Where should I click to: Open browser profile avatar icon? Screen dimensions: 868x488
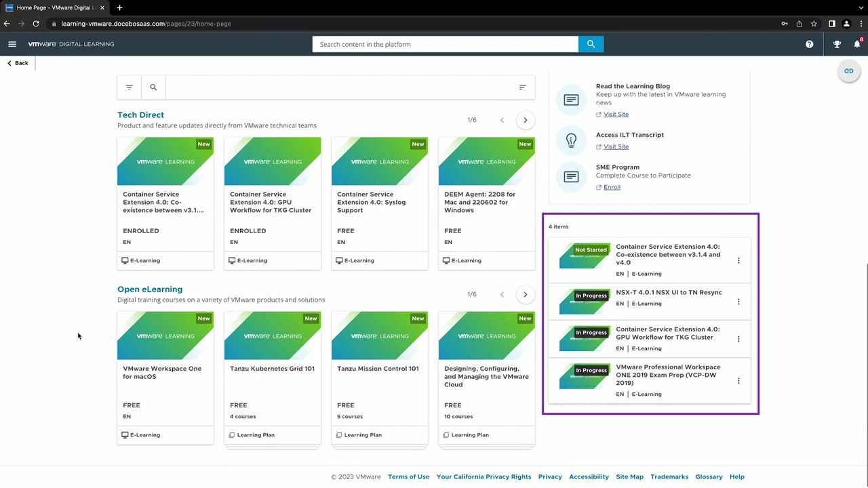point(846,24)
